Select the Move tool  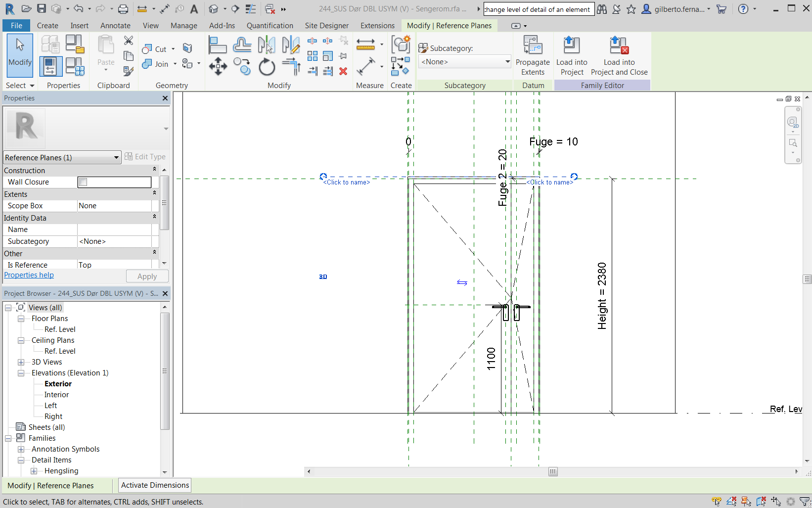[218, 66]
